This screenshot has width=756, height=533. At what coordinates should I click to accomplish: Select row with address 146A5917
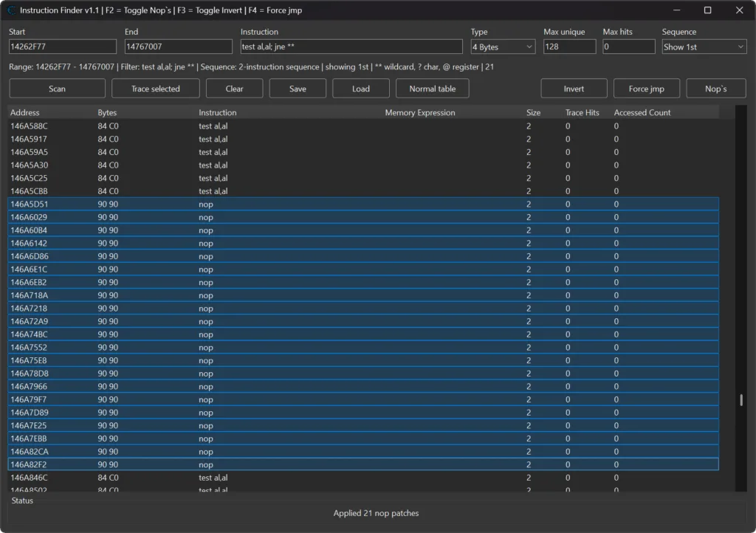point(363,140)
